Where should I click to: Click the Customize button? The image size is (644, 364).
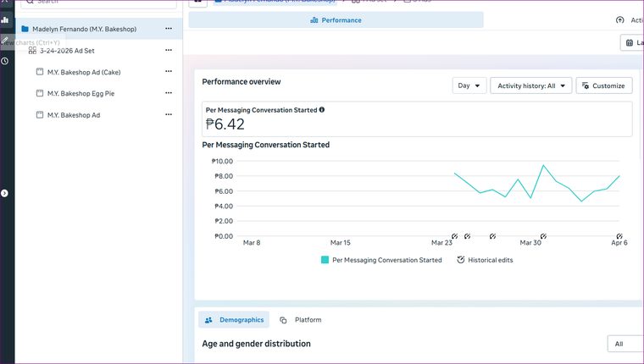[603, 85]
